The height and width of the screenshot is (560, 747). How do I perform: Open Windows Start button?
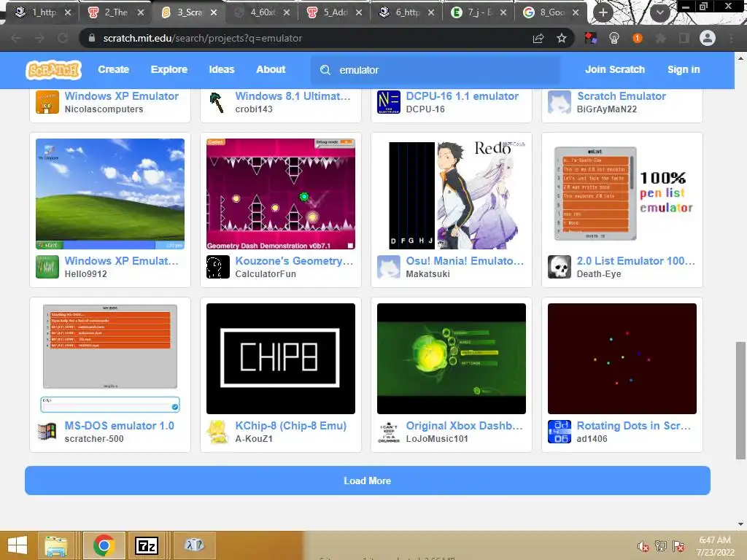coord(18,545)
